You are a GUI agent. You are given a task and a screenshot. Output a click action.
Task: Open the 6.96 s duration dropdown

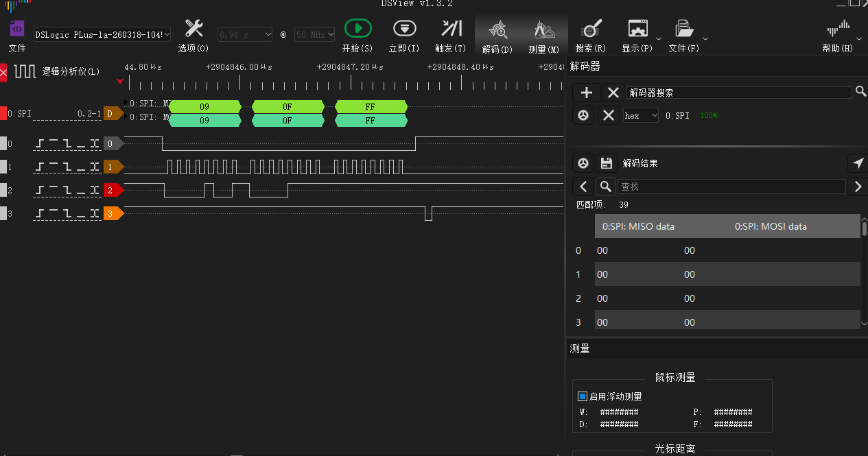[x=245, y=34]
